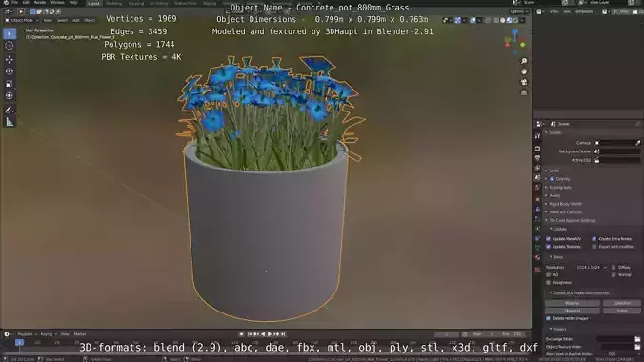Select the Annotate tool
The height and width of the screenshot is (362, 644).
(10, 110)
